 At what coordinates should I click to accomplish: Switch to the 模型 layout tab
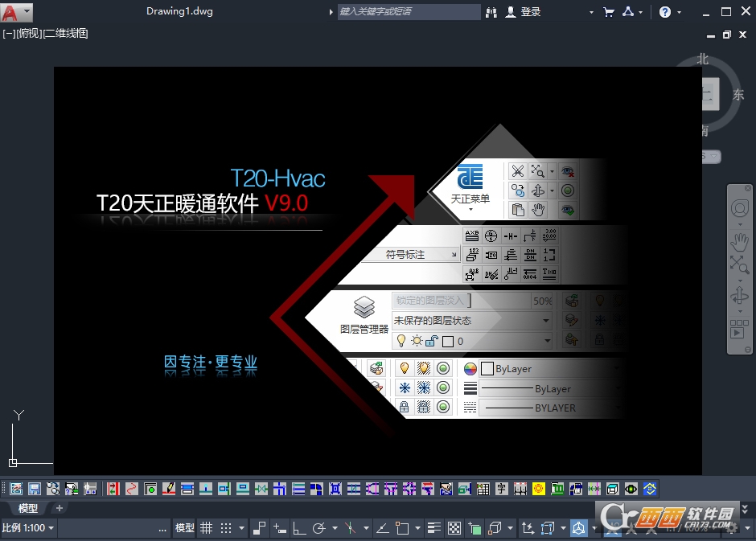(x=27, y=508)
